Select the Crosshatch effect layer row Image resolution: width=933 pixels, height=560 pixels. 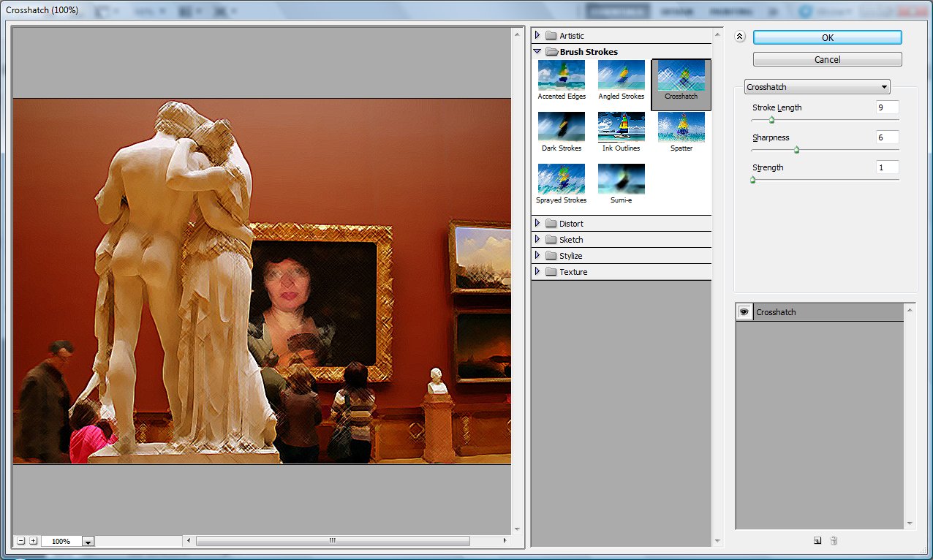(x=820, y=312)
